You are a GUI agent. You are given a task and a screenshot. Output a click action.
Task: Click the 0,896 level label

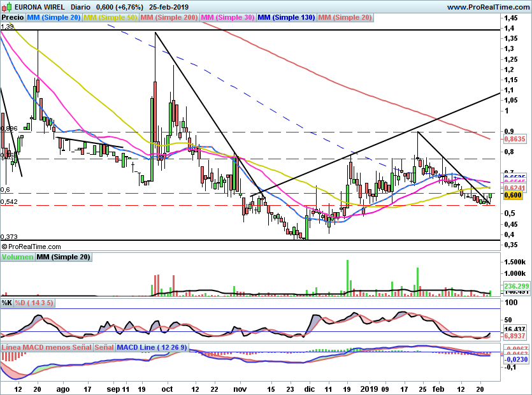[9, 128]
